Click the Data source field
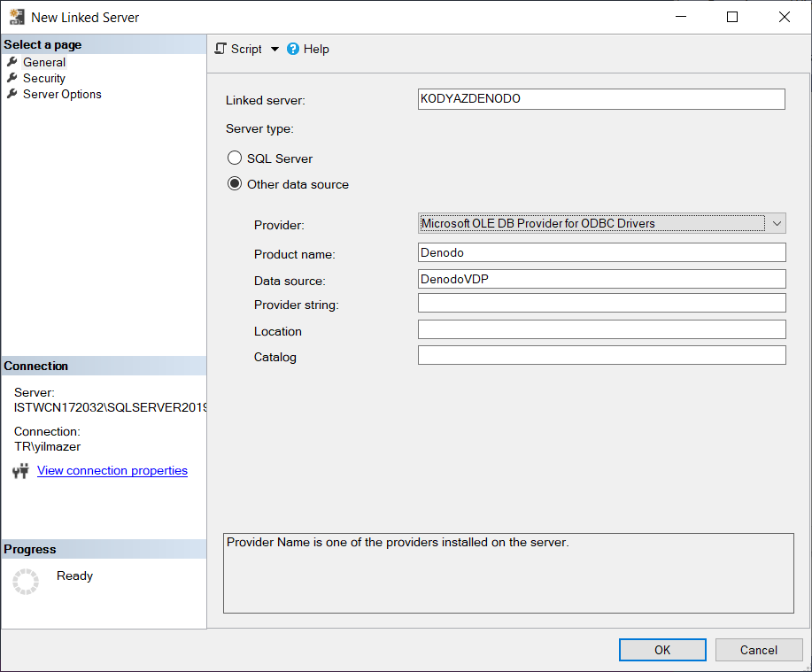Image resolution: width=812 pixels, height=672 pixels. click(x=602, y=279)
